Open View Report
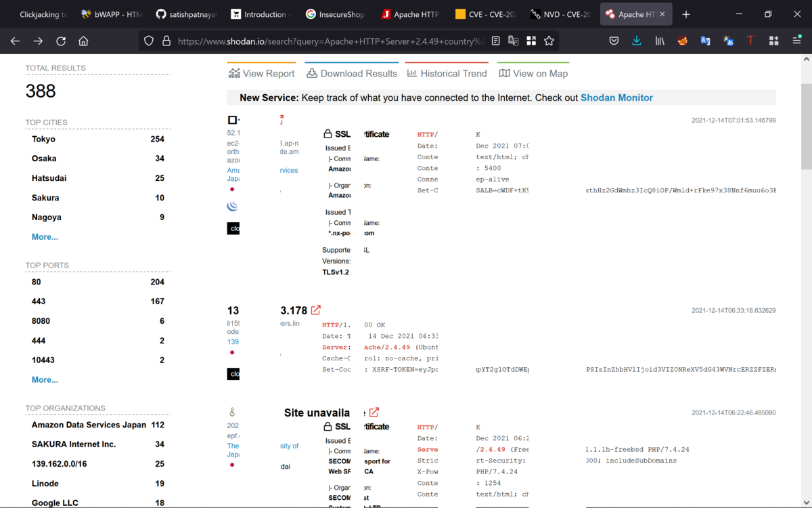 pos(261,73)
